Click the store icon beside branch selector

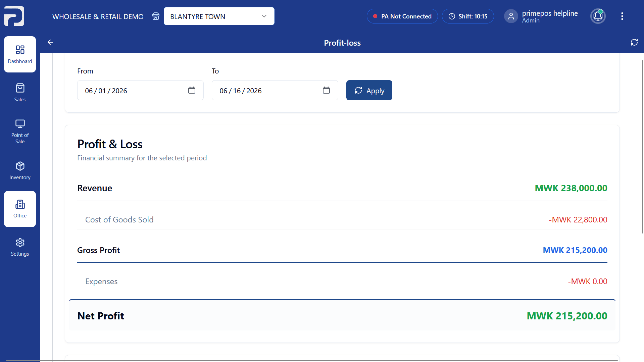(156, 16)
